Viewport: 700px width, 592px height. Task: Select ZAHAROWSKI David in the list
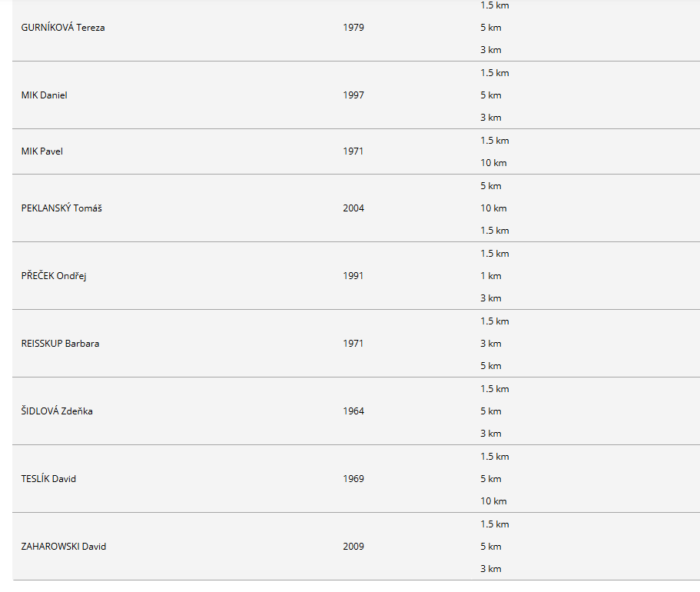pyautogui.click(x=64, y=547)
